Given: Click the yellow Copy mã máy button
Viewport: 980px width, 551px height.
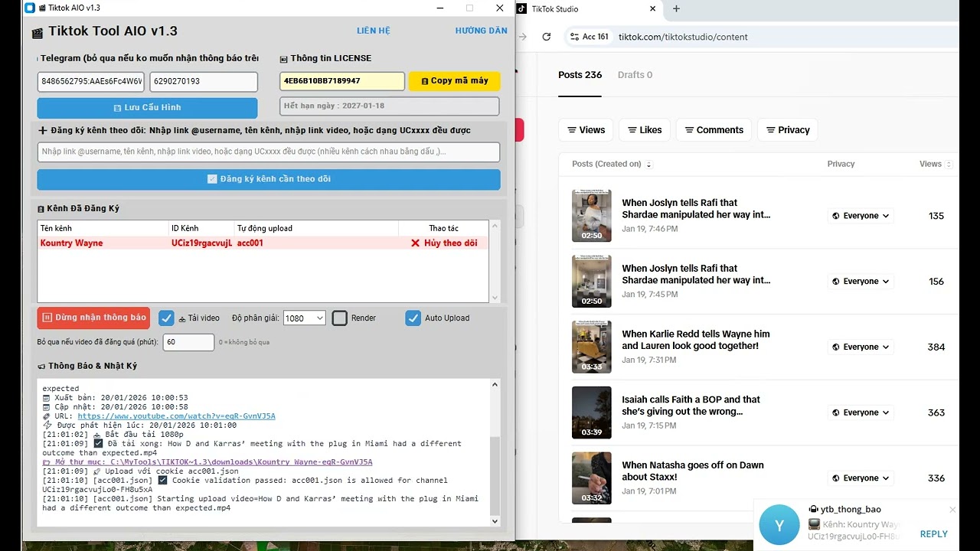Looking at the screenshot, I should (x=454, y=81).
